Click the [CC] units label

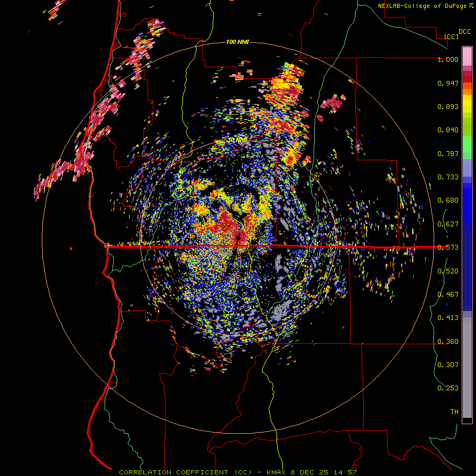452,36
